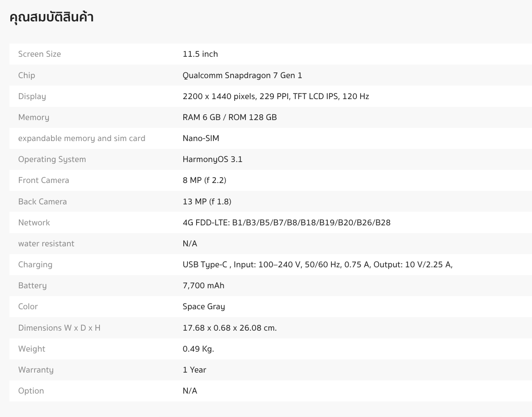Click HarmonyOS 3.1 value
532x417 pixels.
pos(212,159)
